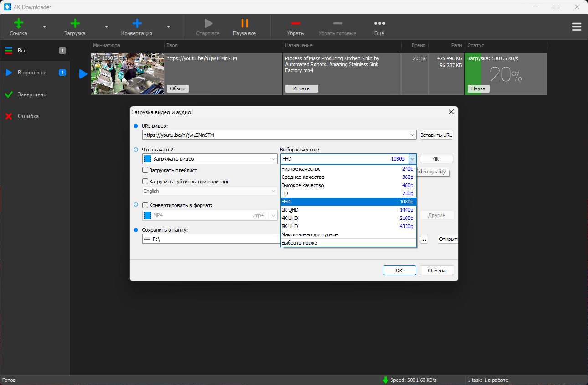Click the green 20% download progress bar
This screenshot has height=385, width=588.
pos(505,74)
